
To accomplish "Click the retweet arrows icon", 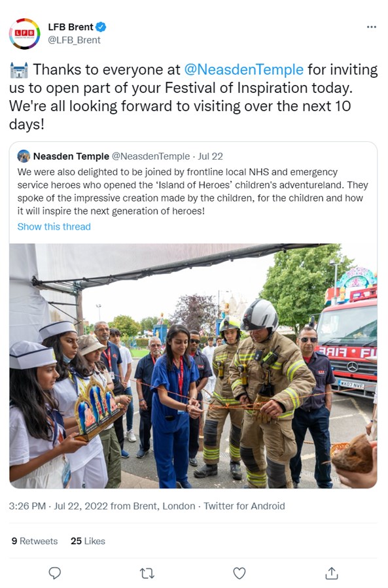I will pos(147,574).
